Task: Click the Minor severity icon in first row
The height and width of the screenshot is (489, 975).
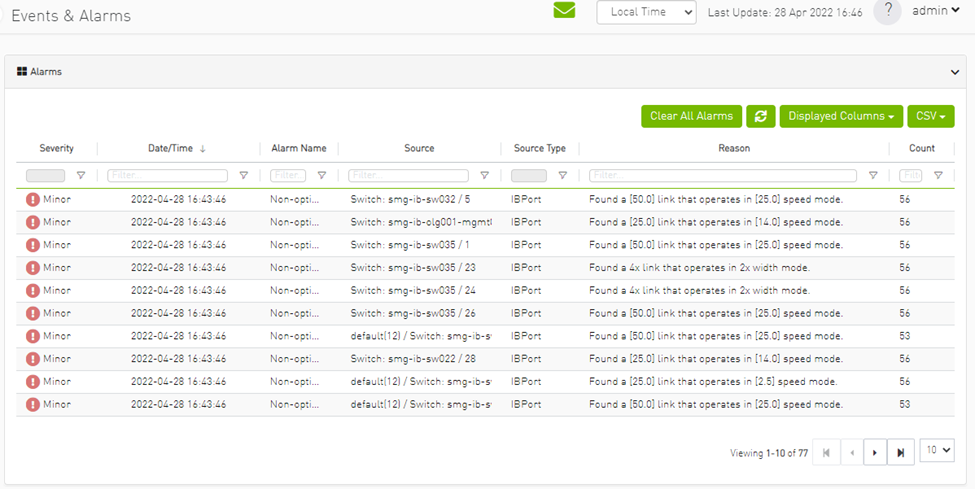Action: pyautogui.click(x=33, y=199)
